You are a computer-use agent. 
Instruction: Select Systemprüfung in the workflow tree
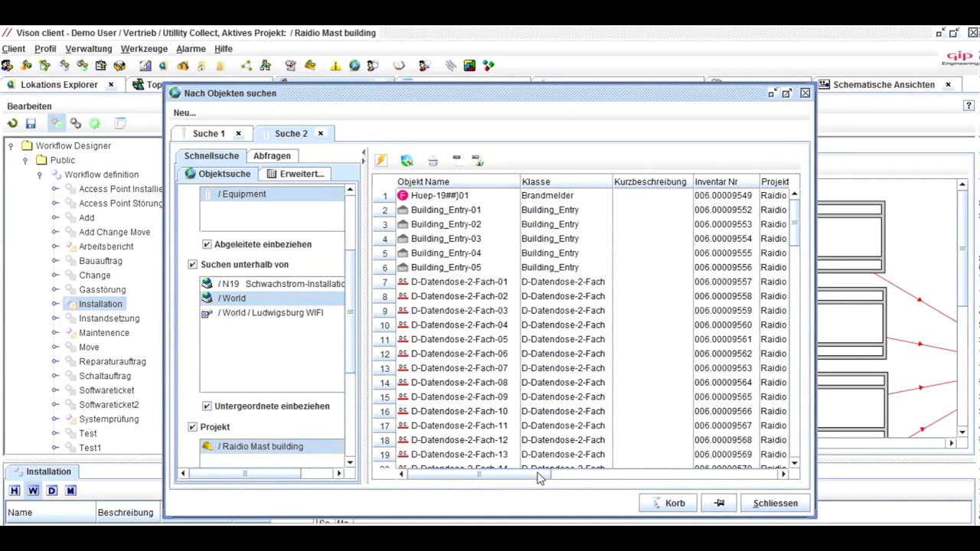point(109,419)
